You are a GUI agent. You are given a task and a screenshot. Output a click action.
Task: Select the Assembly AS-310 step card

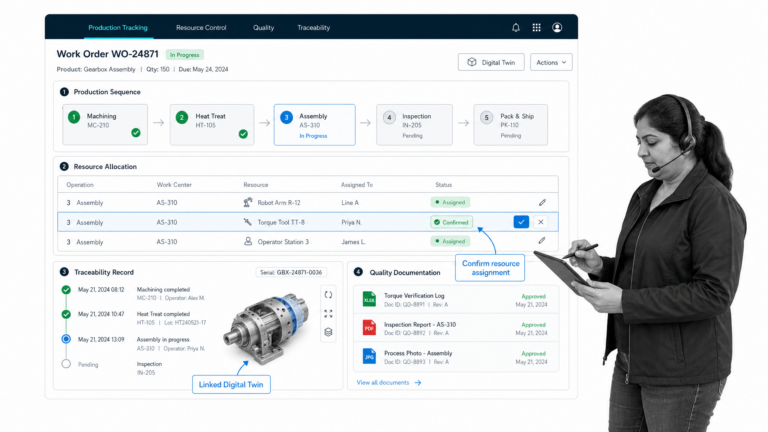pyautogui.click(x=314, y=124)
